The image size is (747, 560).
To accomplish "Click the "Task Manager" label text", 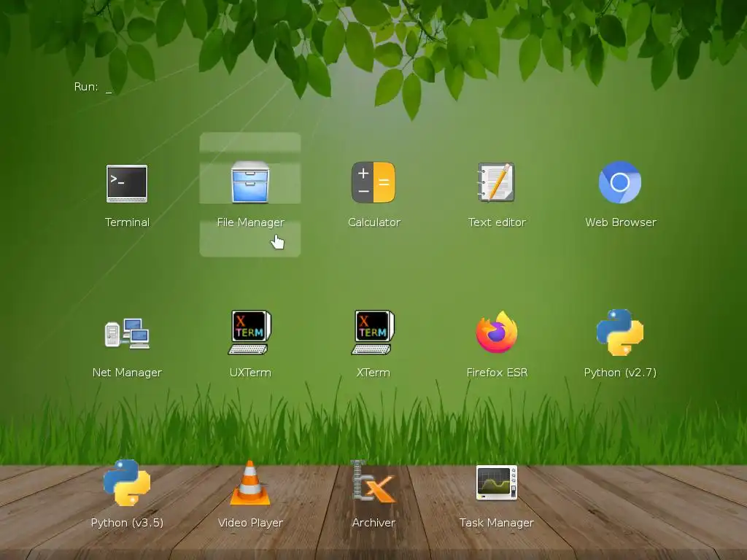I will pos(497,523).
